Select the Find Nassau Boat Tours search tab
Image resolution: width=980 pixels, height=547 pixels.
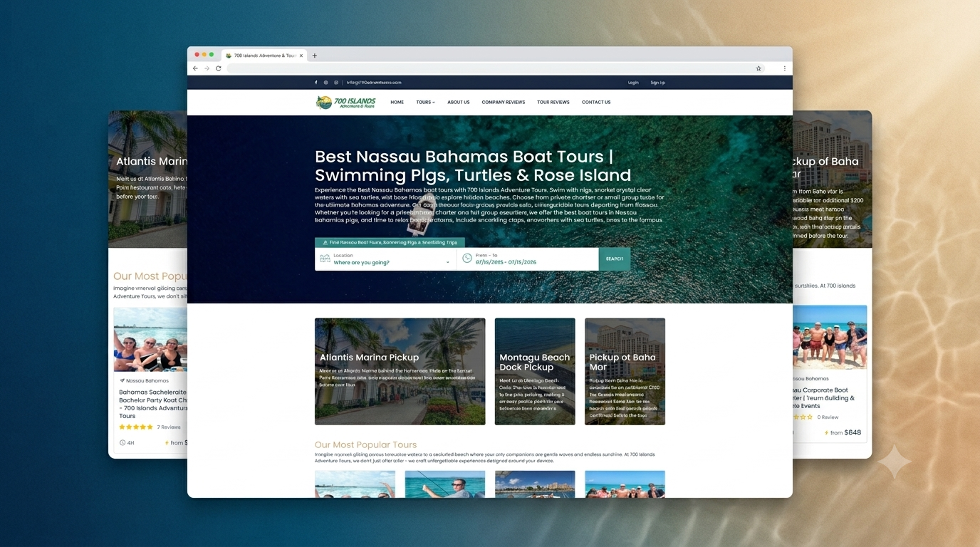(390, 242)
